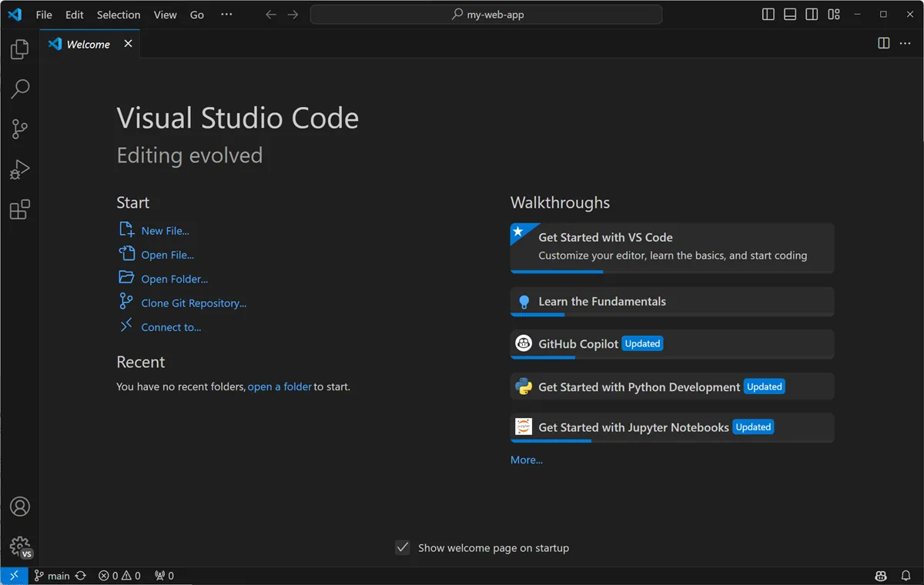This screenshot has height=585, width=924.
Task: Open the Accounts icon in the activity bar
Action: 19,506
